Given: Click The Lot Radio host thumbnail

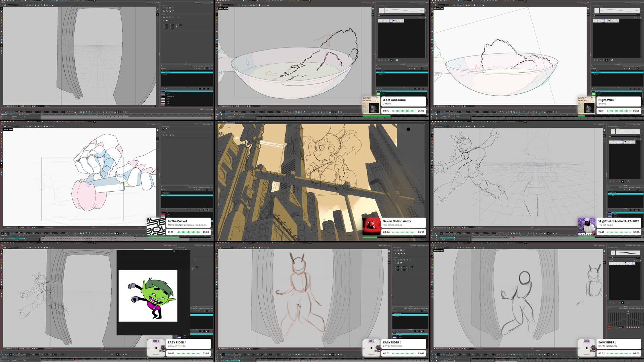Looking at the screenshot, I should point(586,226).
